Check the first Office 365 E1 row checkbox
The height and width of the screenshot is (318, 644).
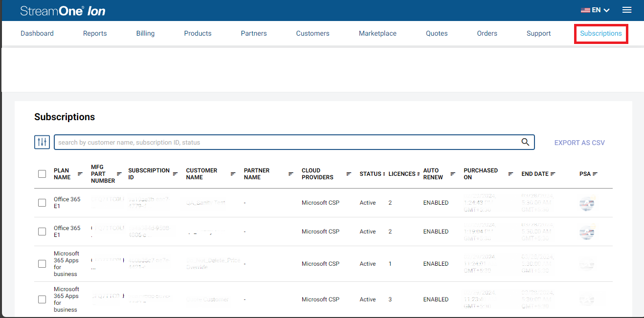[x=42, y=203]
